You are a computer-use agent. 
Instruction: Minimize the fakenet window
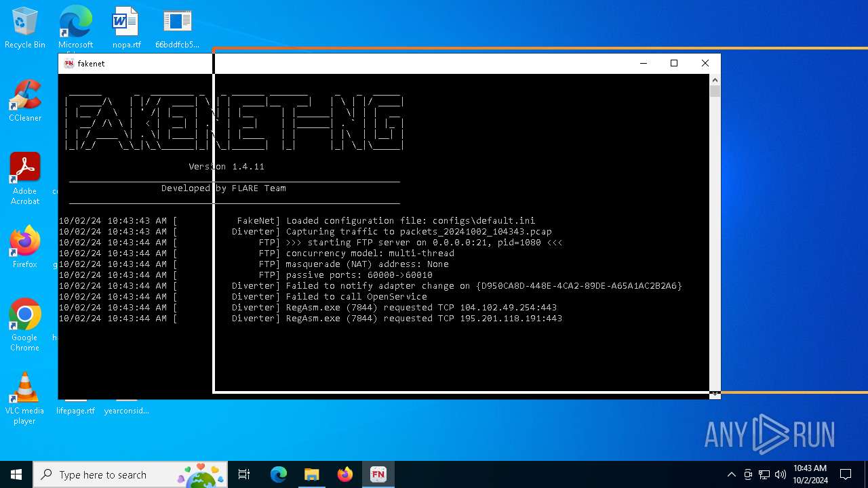point(643,63)
